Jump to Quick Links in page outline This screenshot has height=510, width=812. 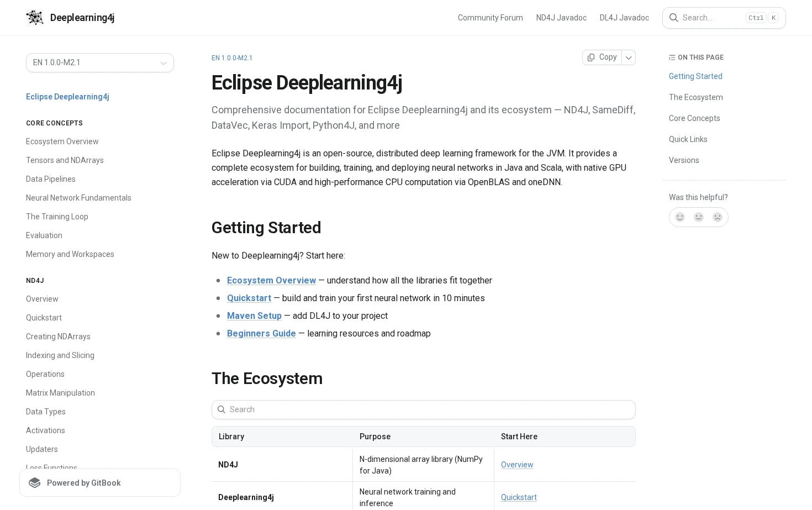tap(688, 139)
